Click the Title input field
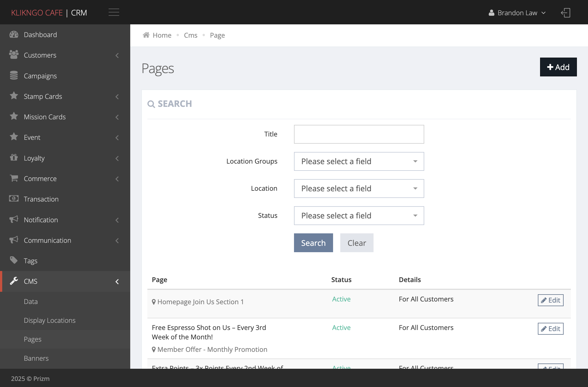 pos(359,134)
